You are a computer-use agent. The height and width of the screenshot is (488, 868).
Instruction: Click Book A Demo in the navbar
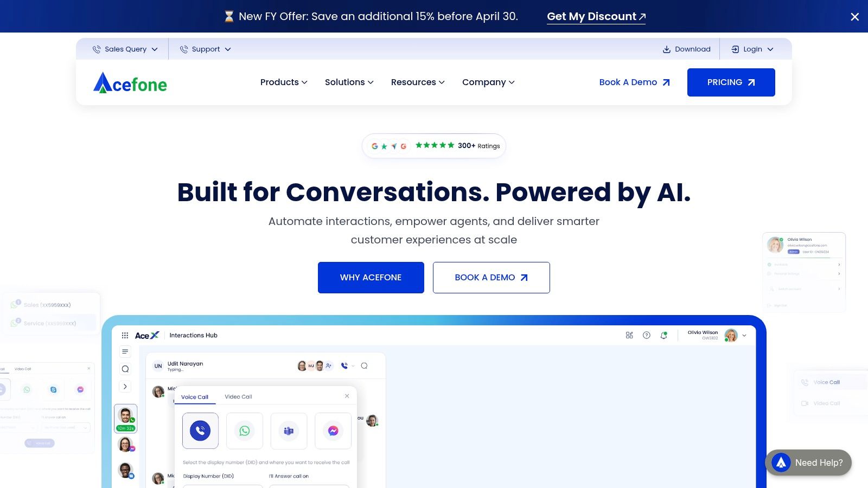tap(635, 82)
